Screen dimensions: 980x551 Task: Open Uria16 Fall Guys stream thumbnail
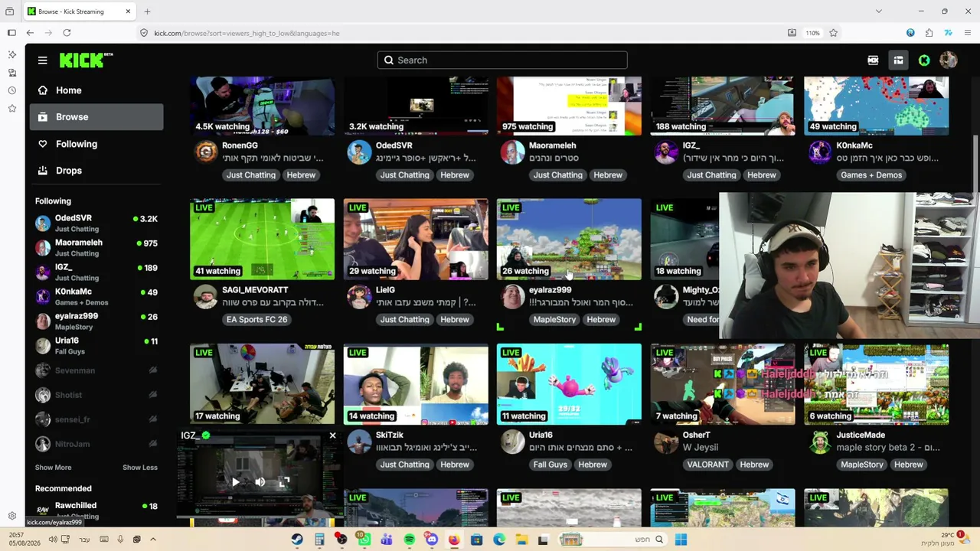[x=569, y=384]
